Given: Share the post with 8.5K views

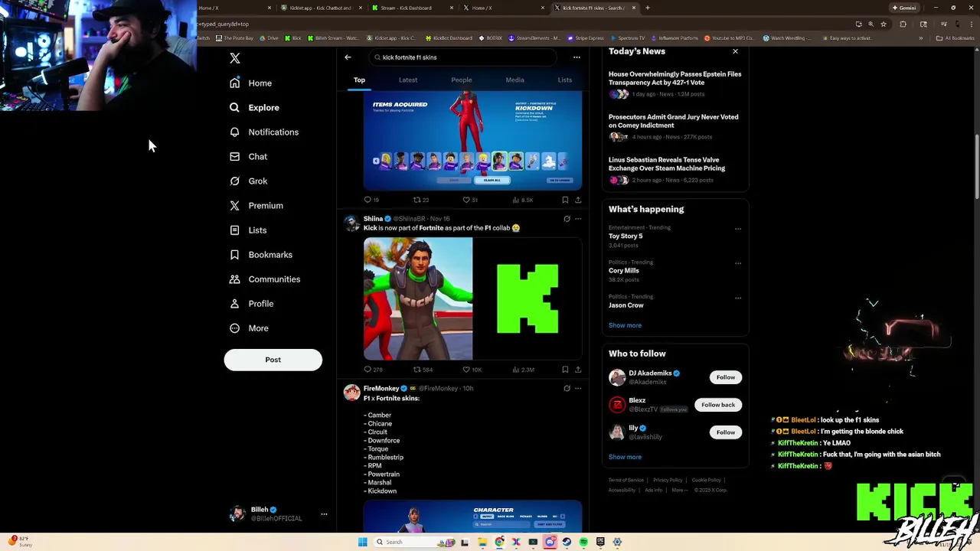Looking at the screenshot, I should [578, 200].
